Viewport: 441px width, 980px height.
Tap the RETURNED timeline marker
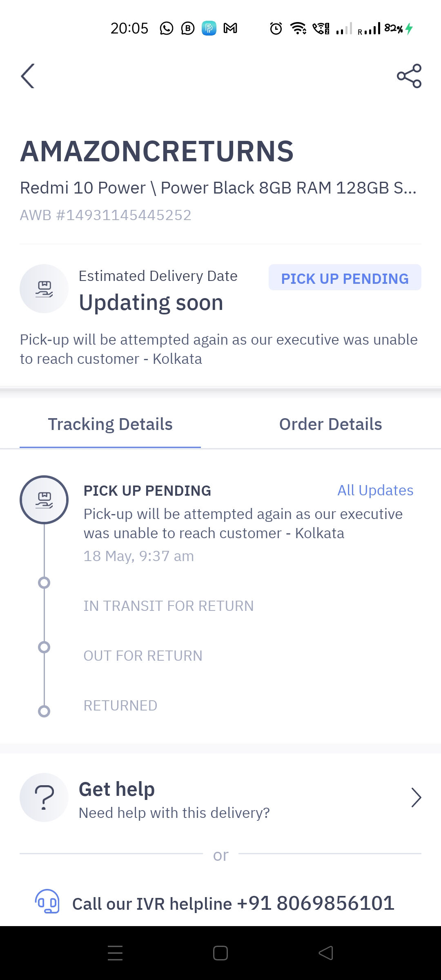pyautogui.click(x=44, y=711)
